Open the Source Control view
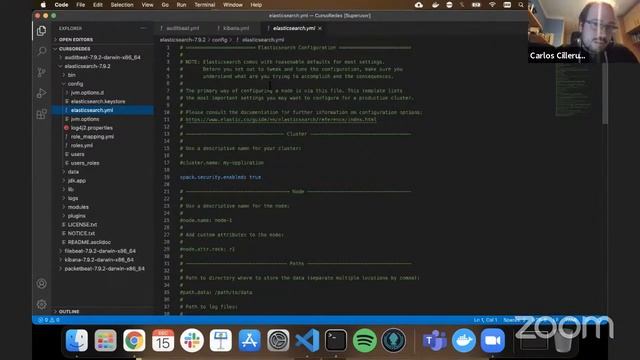Viewport: 640px width, 360px height. [41, 72]
